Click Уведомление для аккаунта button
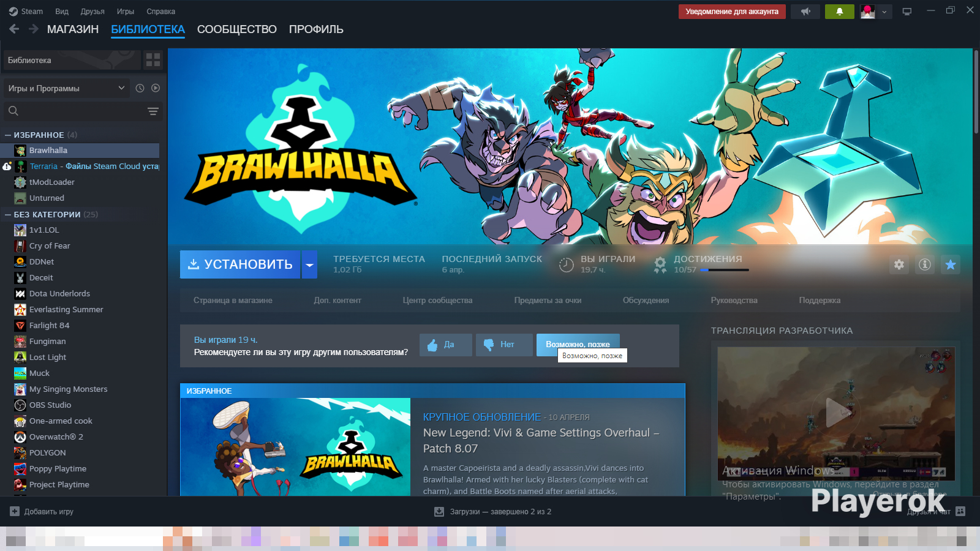The image size is (980, 551). [x=732, y=12]
